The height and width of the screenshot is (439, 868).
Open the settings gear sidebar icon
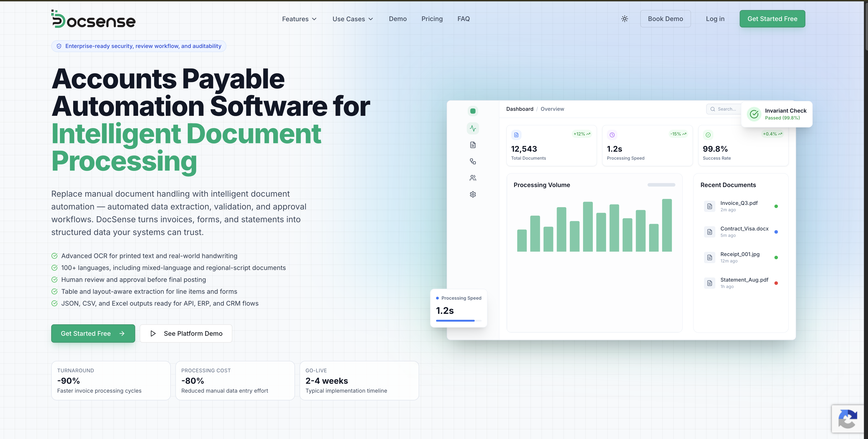pos(473,194)
